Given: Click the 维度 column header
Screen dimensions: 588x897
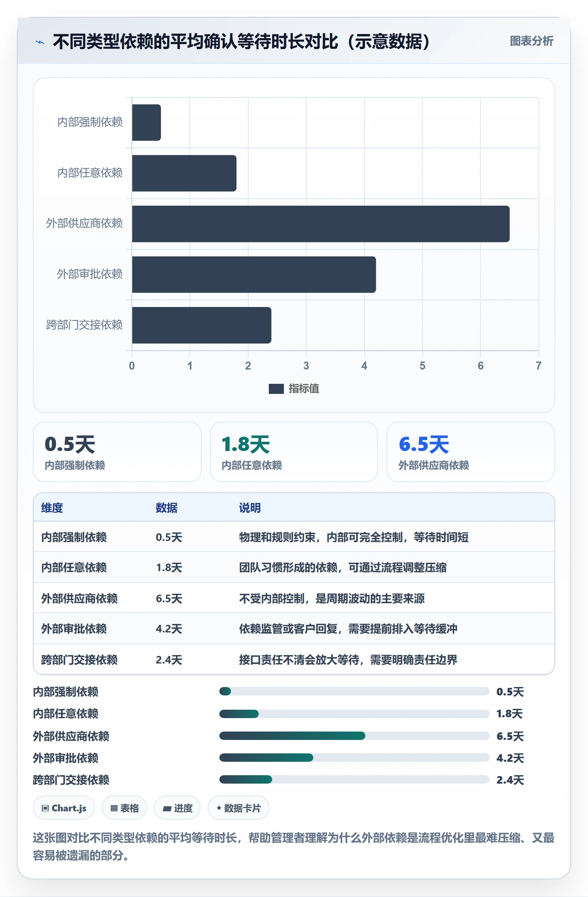Looking at the screenshot, I should pos(52,508).
